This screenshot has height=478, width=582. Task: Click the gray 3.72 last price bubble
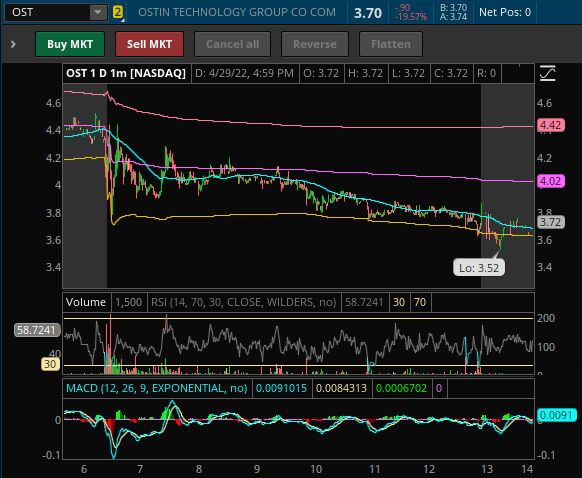coord(551,222)
